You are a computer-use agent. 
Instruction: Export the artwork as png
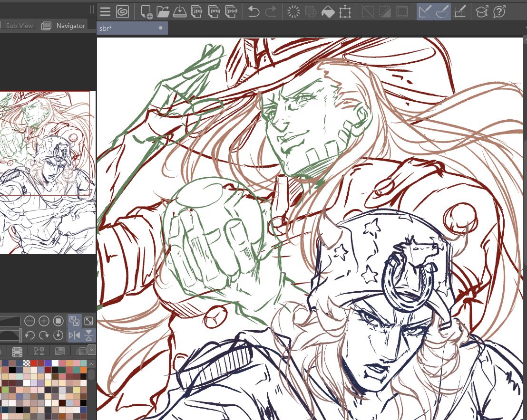coord(214,12)
